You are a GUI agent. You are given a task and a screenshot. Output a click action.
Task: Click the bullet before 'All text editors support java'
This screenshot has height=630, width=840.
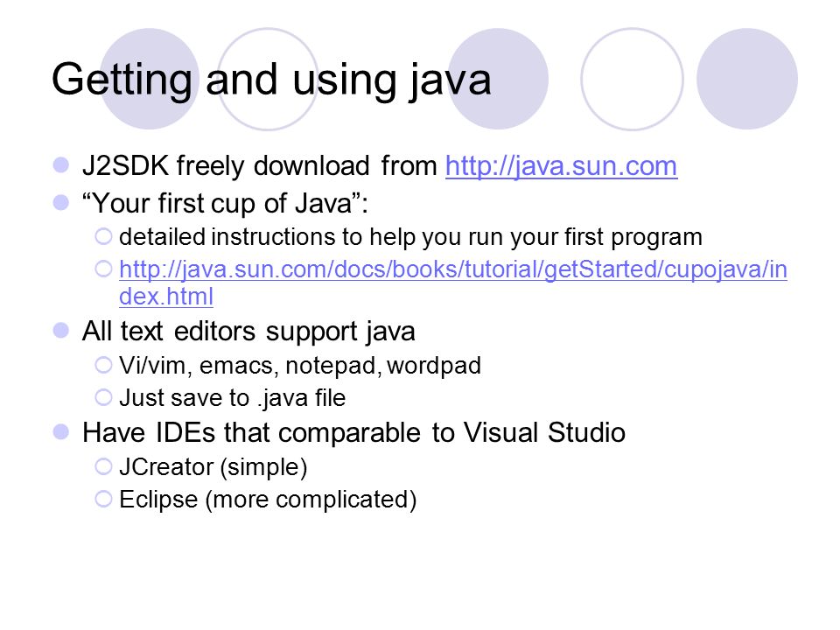point(61,331)
